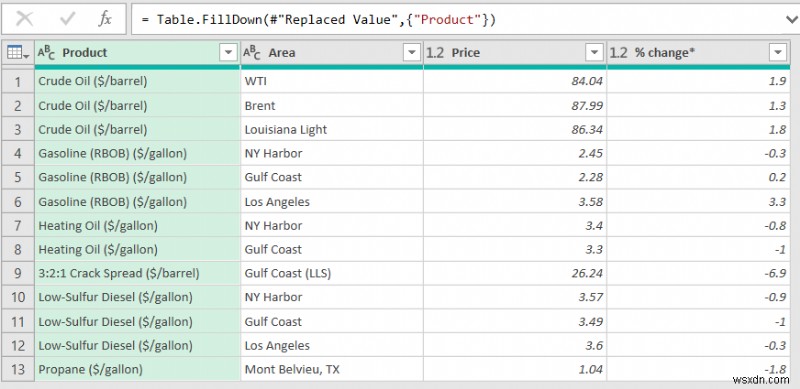Click the Propane ($/gallon) cell
Screen dimensions: 800x389
click(138, 369)
